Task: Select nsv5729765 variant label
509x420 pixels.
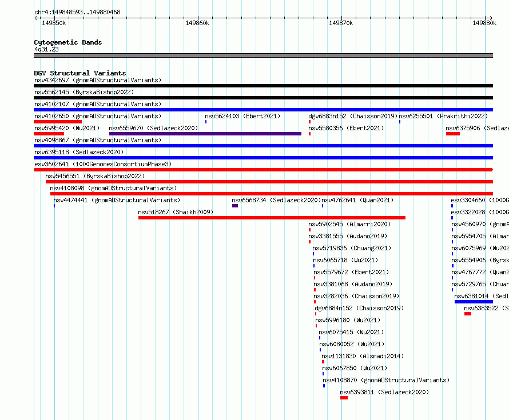Action: [x=480, y=284]
